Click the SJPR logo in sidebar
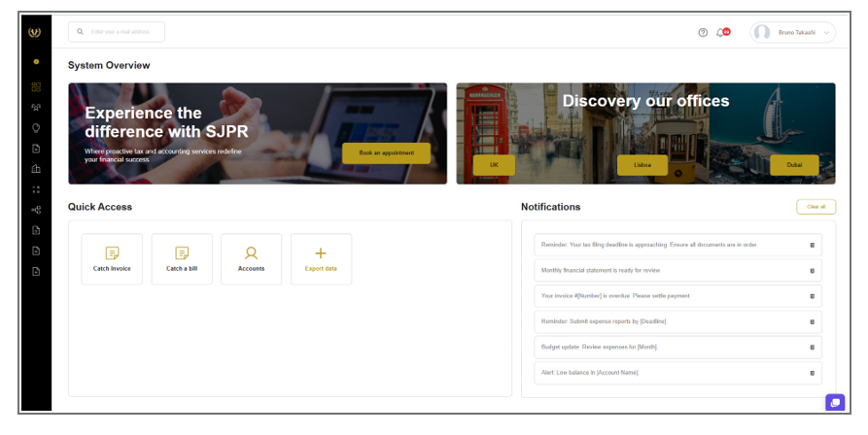Screen dimensions: 868x435 (x=36, y=32)
